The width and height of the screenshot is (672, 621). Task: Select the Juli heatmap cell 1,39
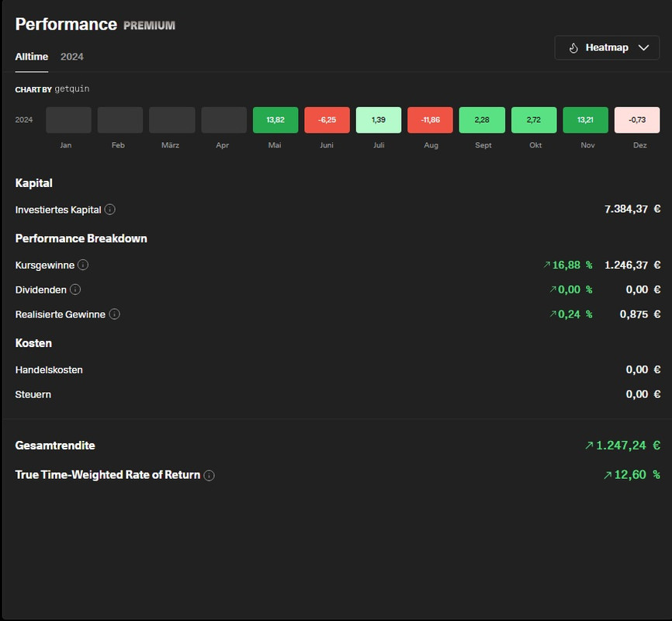[x=379, y=120]
